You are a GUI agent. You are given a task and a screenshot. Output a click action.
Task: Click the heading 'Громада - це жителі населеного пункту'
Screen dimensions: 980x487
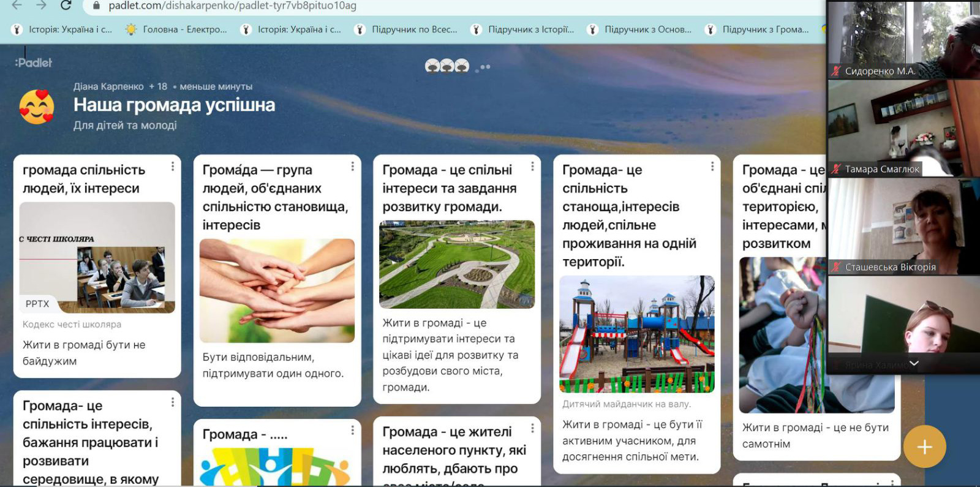(454, 456)
